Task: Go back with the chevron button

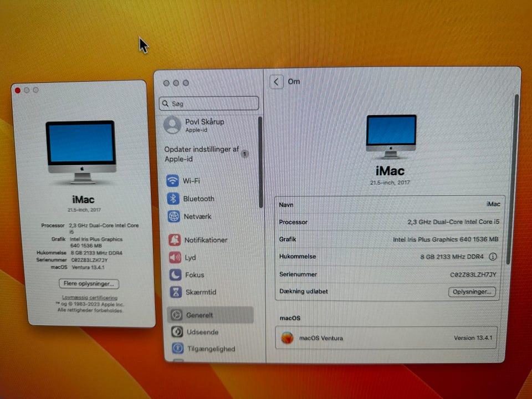Action: point(277,82)
